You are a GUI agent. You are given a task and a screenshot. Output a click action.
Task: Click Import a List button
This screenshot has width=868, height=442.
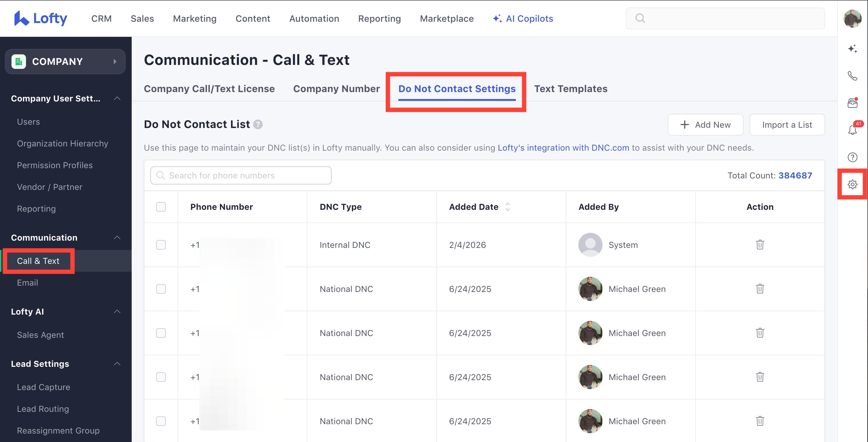(787, 125)
